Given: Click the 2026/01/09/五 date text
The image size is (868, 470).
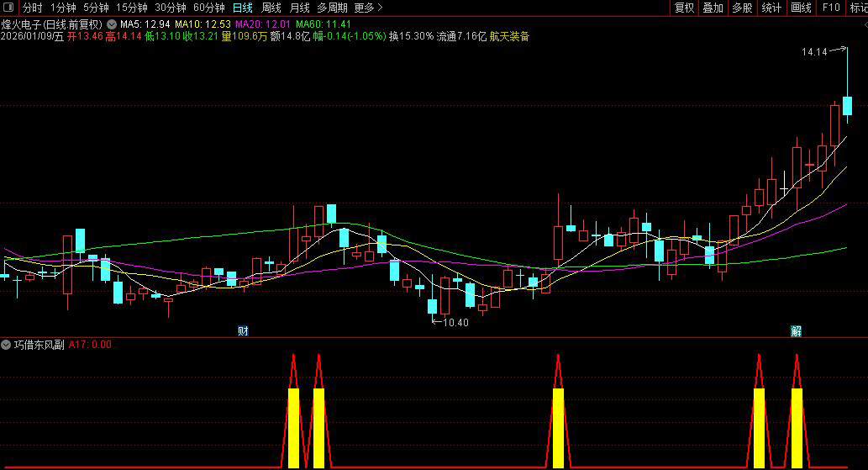Looking at the screenshot, I should (x=32, y=36).
